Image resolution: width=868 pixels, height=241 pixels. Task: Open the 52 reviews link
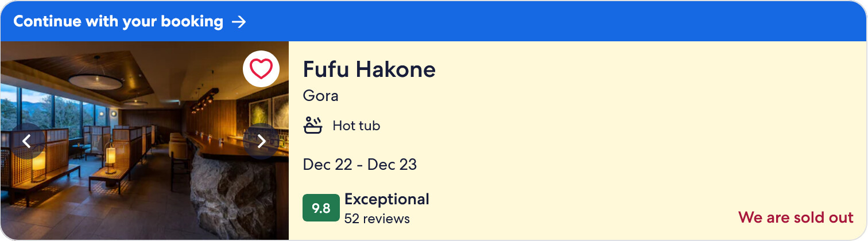377,219
